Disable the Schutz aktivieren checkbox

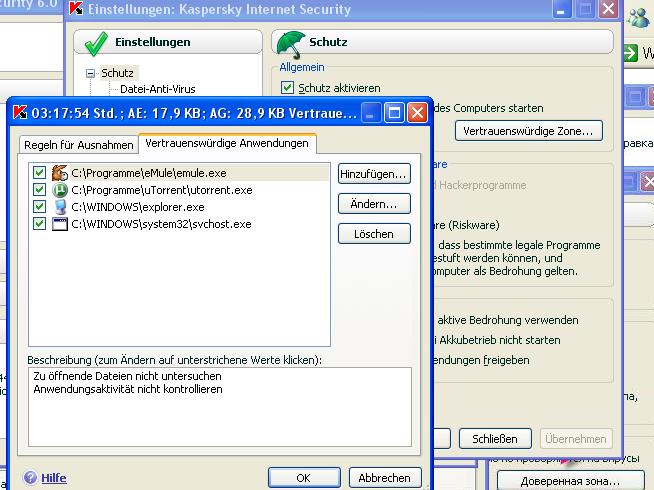[288, 88]
